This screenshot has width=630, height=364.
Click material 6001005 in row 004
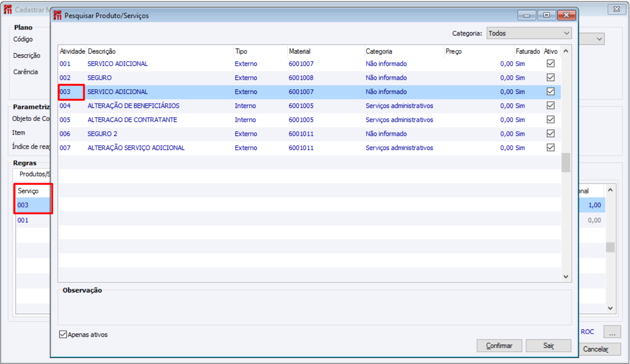point(301,106)
